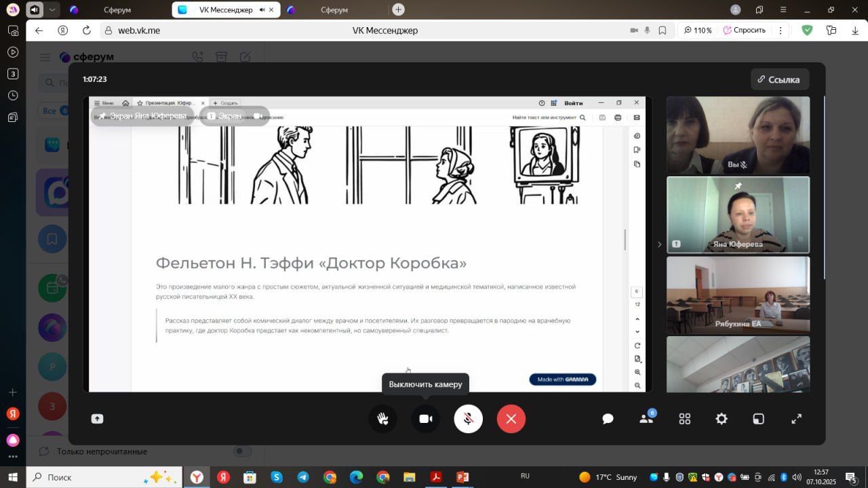Screen dimensions: 868x488
Task: Unmute the microphone
Action: [x=468, y=419]
